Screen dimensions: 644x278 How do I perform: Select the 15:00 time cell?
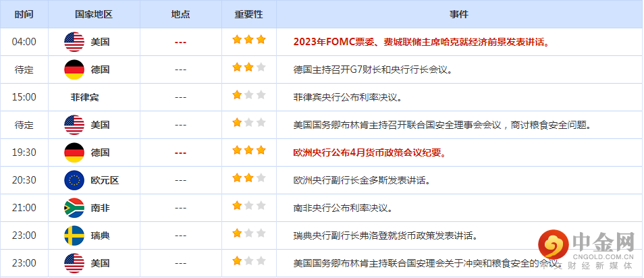(24, 97)
